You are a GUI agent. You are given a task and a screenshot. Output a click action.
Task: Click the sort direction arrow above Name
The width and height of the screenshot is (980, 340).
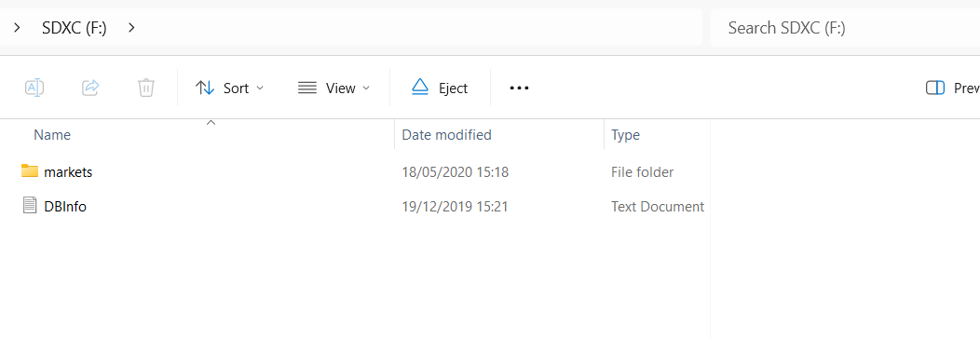pyautogui.click(x=211, y=123)
